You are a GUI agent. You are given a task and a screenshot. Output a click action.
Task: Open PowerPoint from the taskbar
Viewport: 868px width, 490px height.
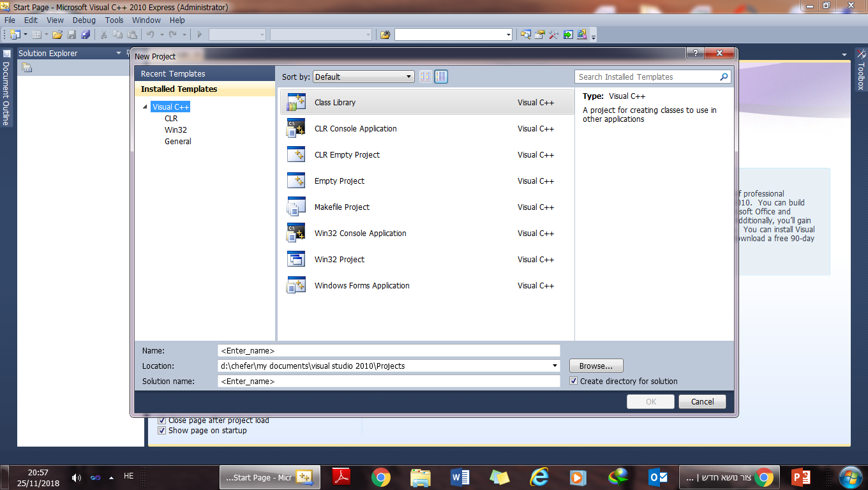(800, 477)
